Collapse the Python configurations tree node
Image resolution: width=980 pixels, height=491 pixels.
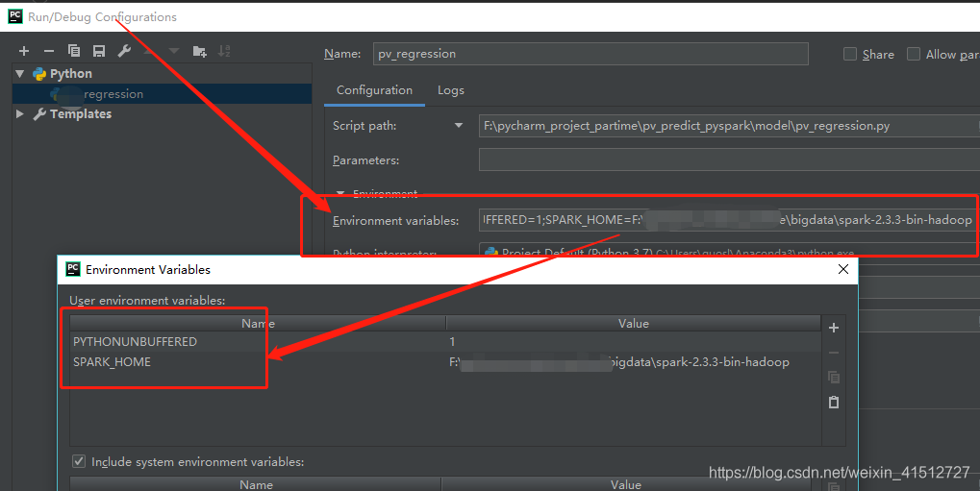click(20, 74)
